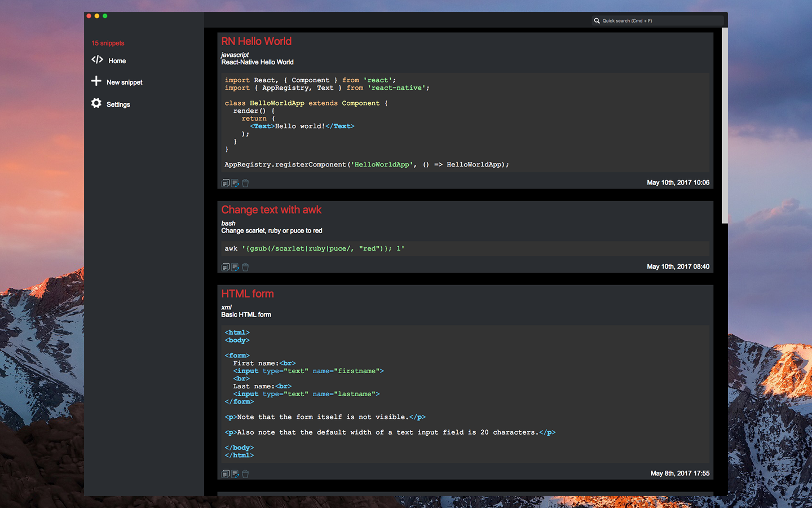Open Settings using the gear icon
Screen dimensions: 812x508
(96, 104)
